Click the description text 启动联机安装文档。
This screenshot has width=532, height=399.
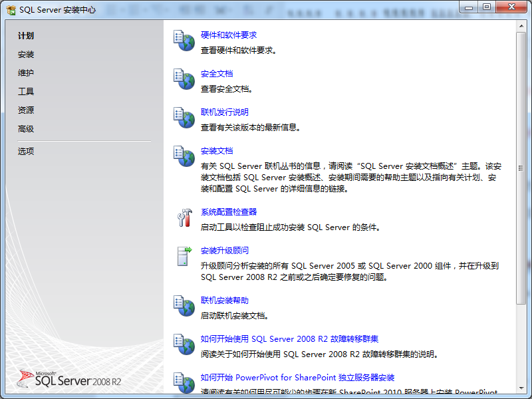[235, 316]
